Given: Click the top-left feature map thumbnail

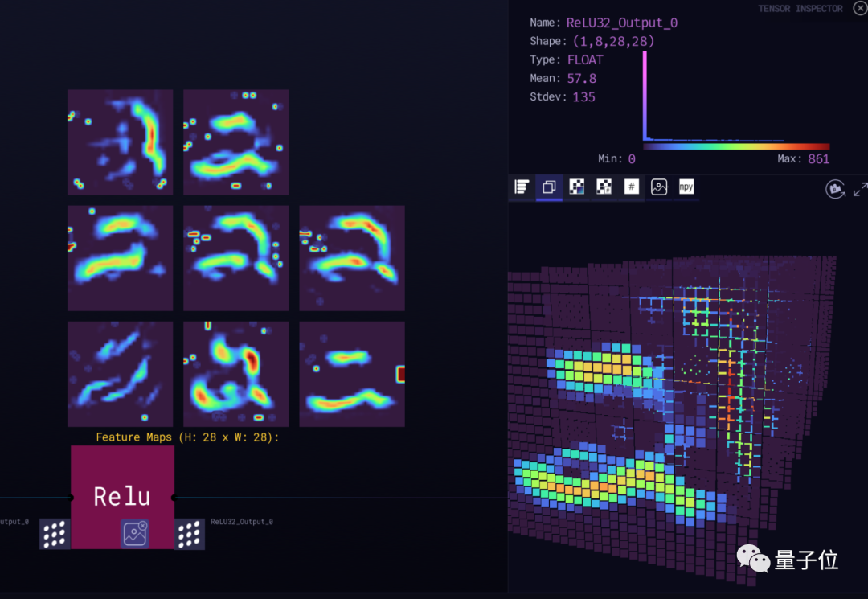Looking at the screenshot, I should (x=120, y=142).
